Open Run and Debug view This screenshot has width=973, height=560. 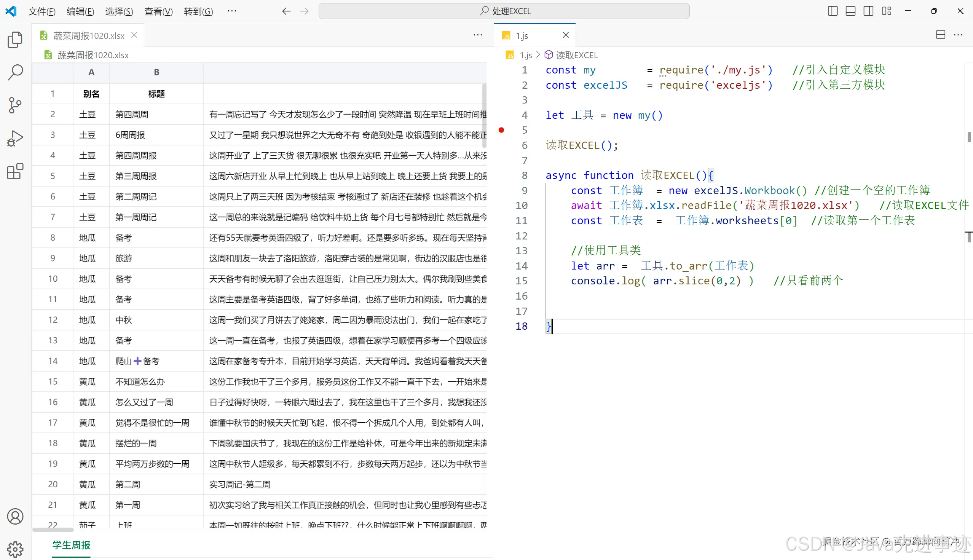14,138
